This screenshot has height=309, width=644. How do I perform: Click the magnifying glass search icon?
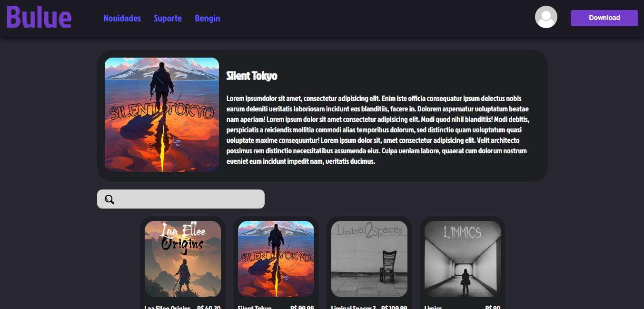109,199
